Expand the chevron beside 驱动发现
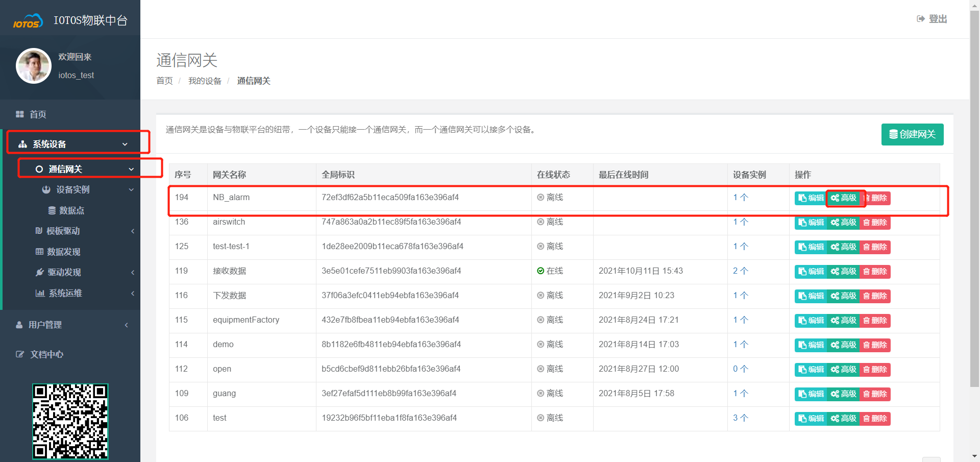This screenshot has width=980, height=462. (x=133, y=273)
